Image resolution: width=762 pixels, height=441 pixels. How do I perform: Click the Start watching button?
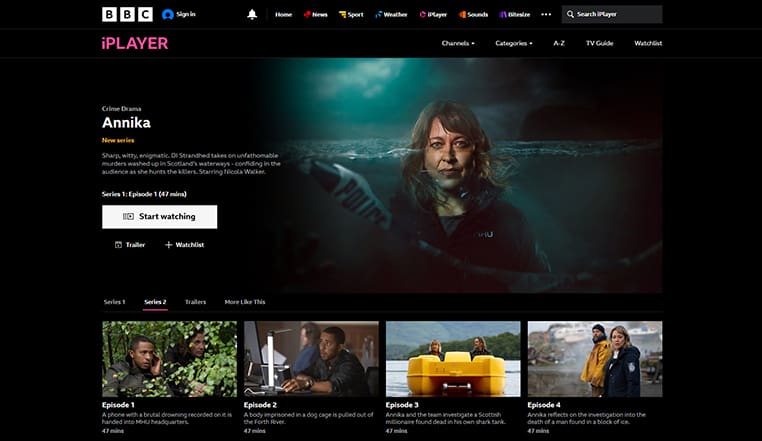click(159, 217)
